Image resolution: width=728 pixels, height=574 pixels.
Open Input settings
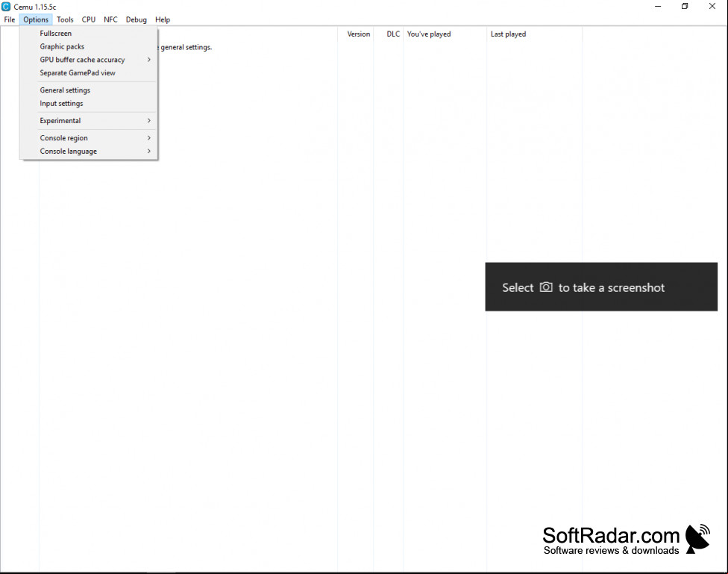pyautogui.click(x=89, y=103)
